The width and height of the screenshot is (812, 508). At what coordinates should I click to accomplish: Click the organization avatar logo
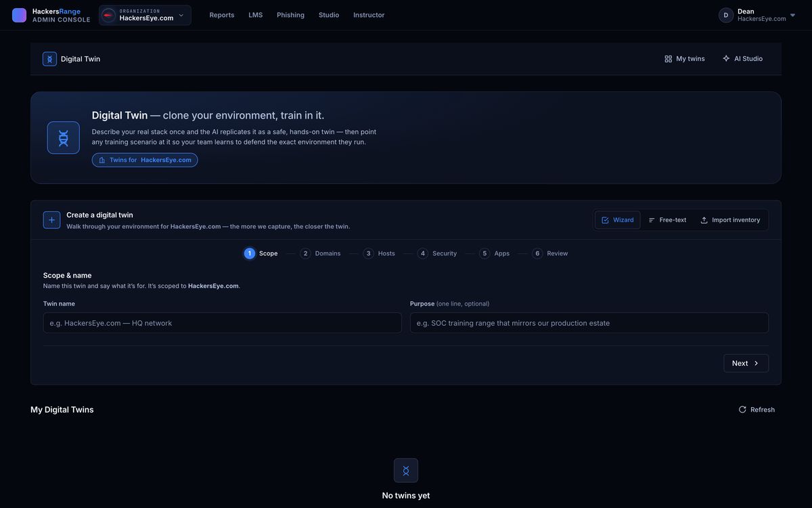[109, 15]
